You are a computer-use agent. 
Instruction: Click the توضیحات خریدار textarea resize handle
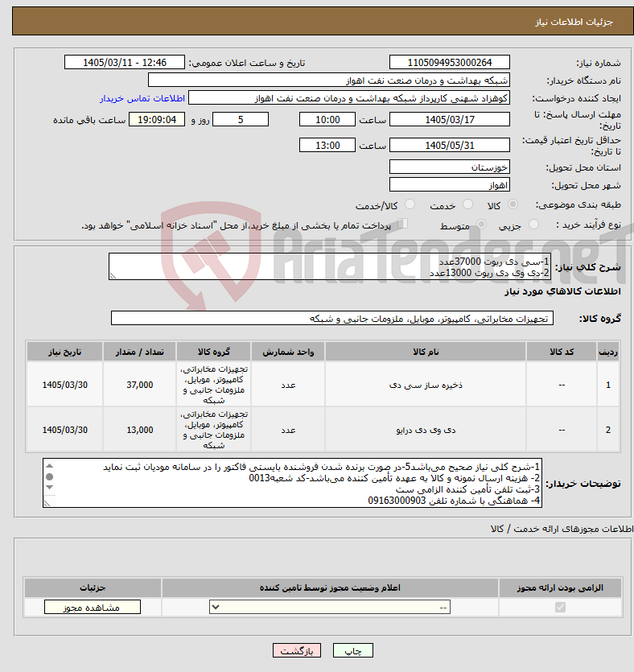47,504
